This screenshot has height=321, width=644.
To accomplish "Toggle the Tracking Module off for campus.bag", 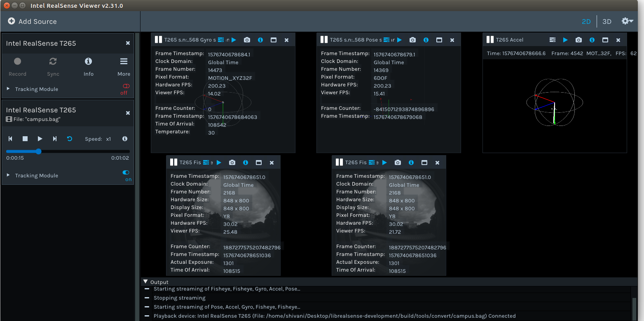I will click(126, 173).
